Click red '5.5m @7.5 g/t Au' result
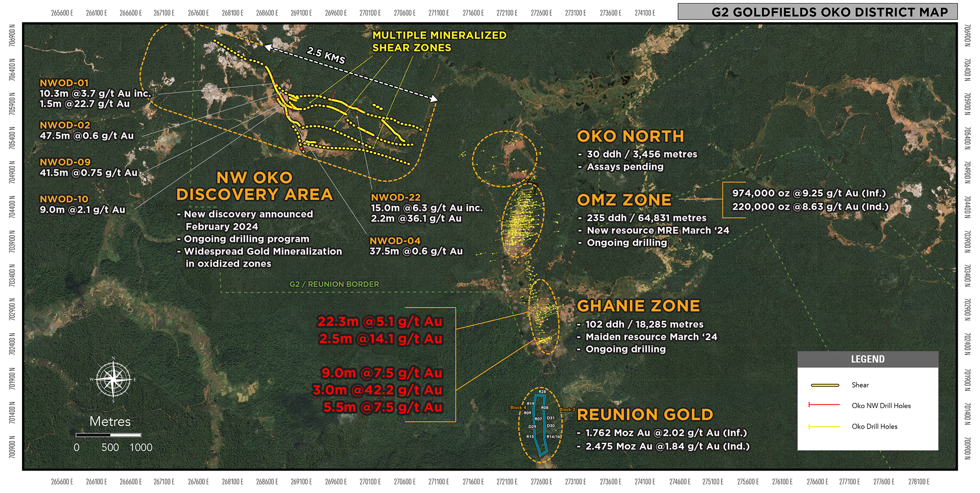The image size is (980, 493). click(x=383, y=408)
